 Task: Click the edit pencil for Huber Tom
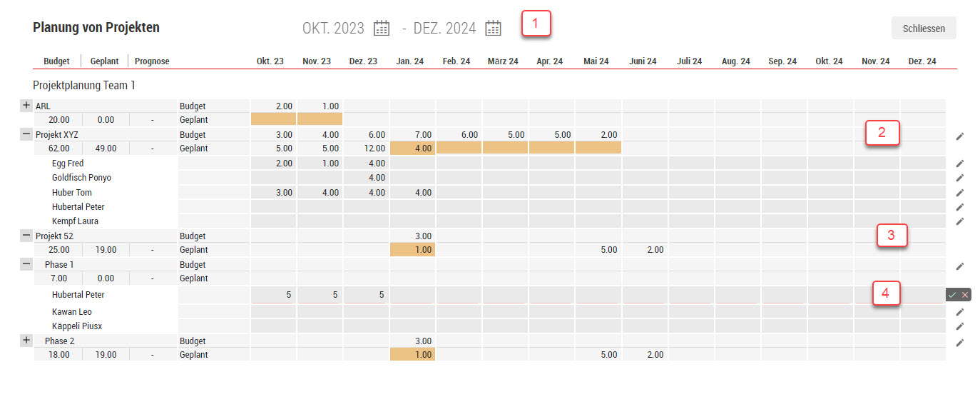tap(960, 193)
